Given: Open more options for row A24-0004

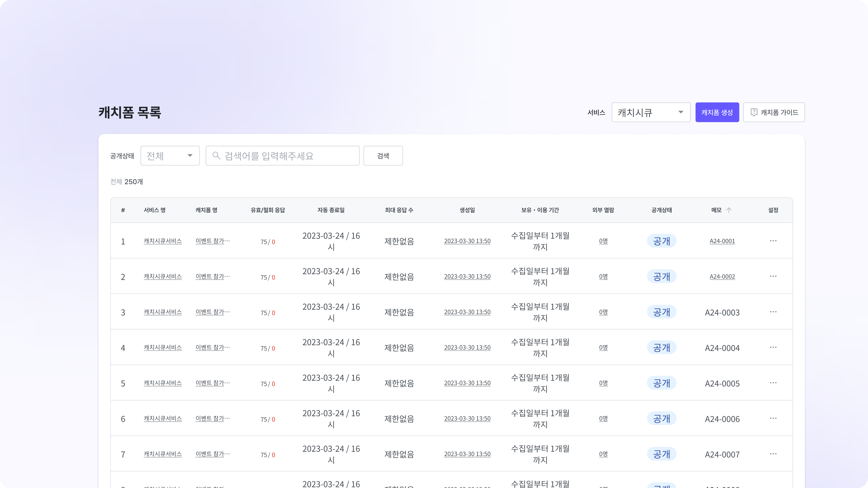Looking at the screenshot, I should click(x=773, y=347).
